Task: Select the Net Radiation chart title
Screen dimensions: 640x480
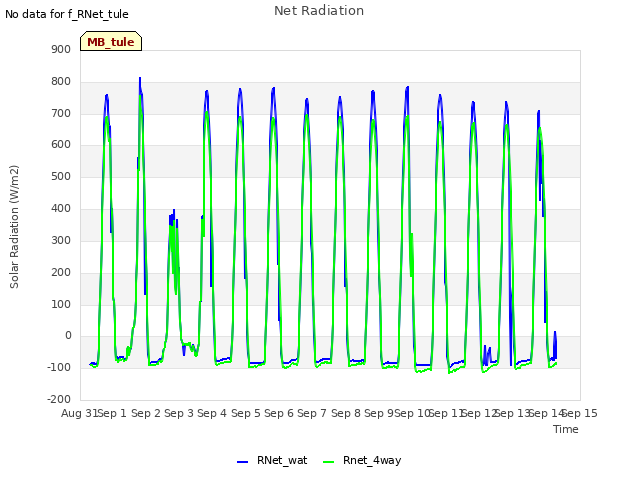Action: tap(319, 11)
